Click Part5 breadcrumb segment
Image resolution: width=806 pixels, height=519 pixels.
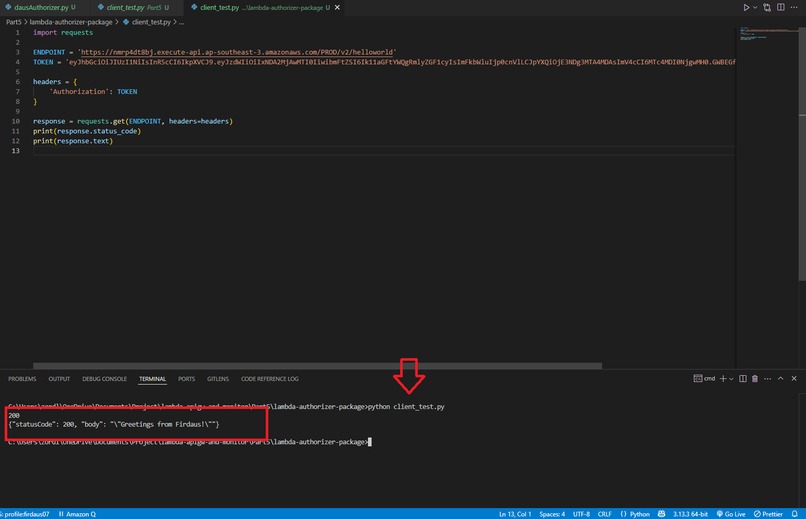(14, 22)
